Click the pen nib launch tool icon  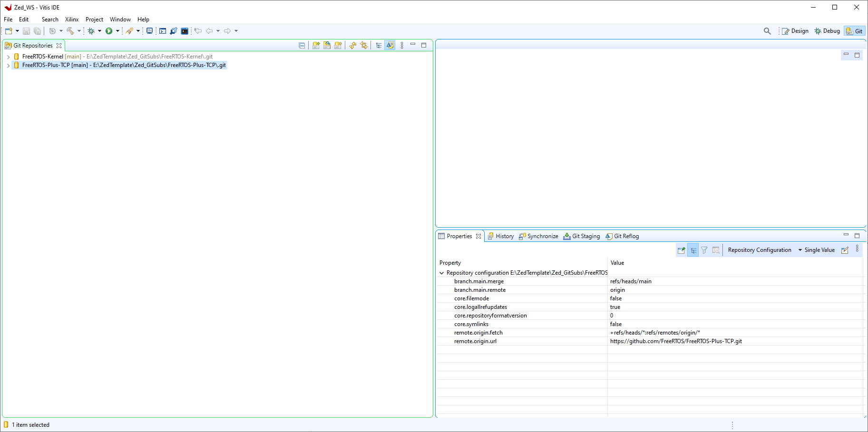129,31
